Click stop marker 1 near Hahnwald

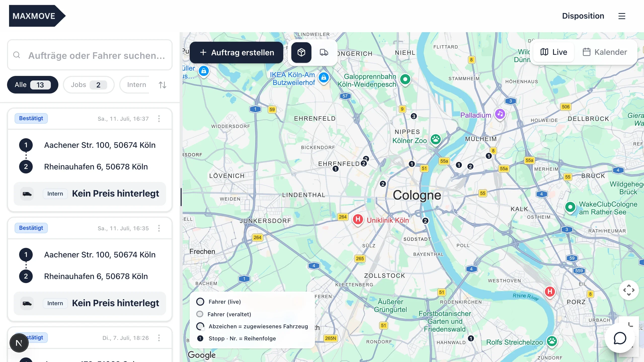point(471,338)
